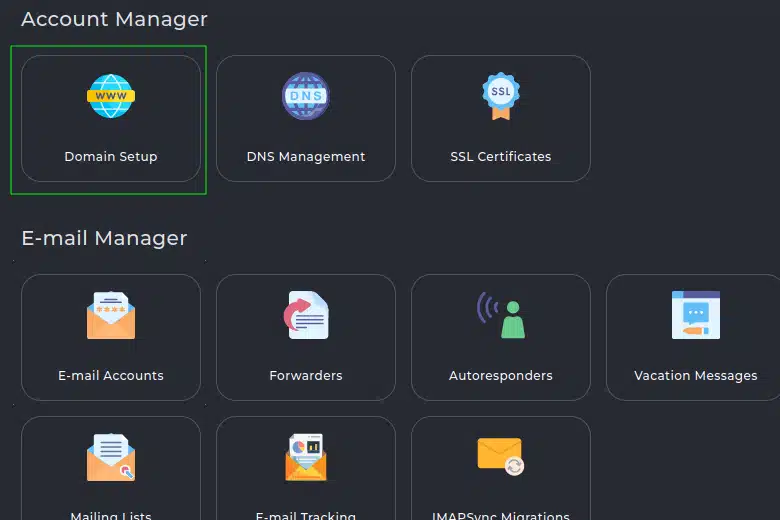Click the SSL Certificates badge icon

pyautogui.click(x=501, y=97)
